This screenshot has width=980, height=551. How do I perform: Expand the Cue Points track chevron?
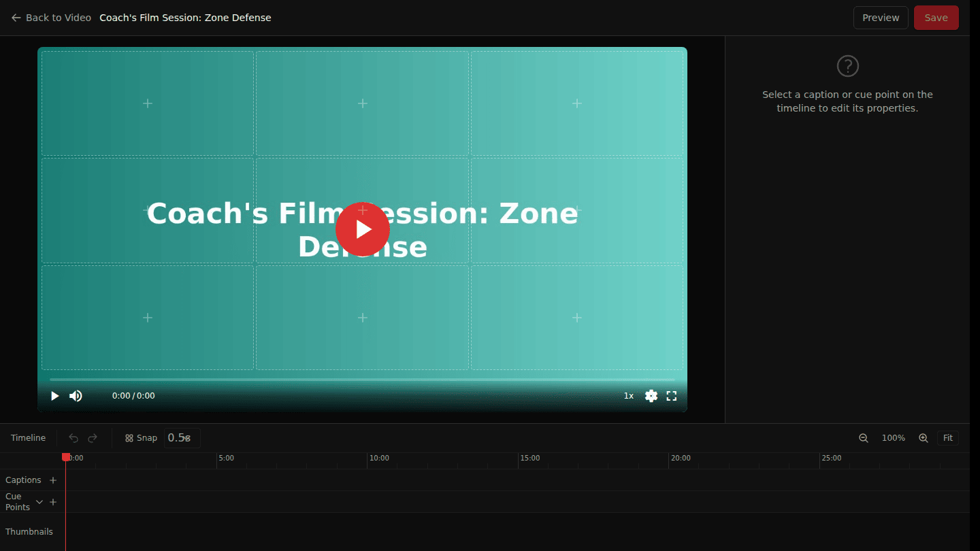(x=39, y=502)
